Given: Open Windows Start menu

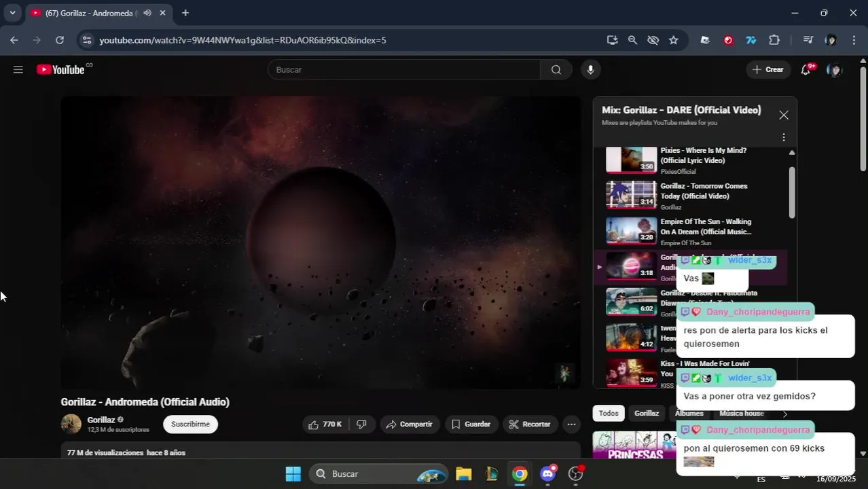Looking at the screenshot, I should coord(293,473).
